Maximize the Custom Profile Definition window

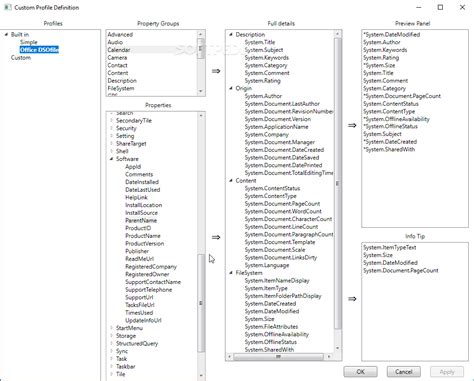(440, 7)
